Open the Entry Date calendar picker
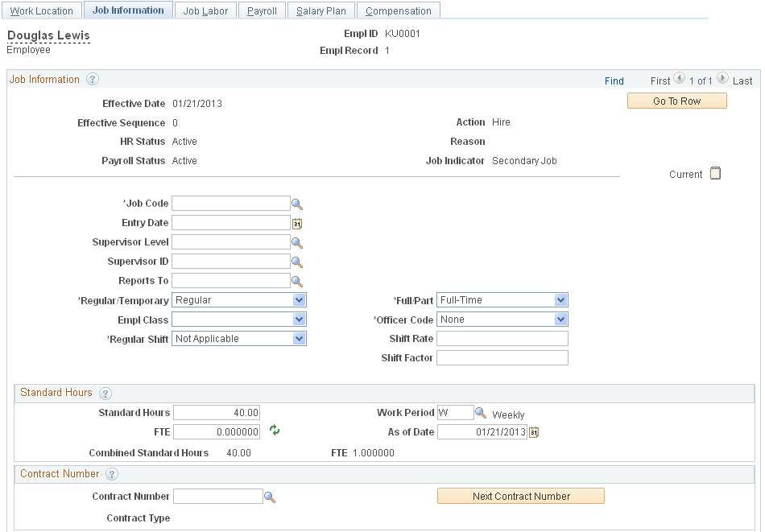Screen dimensions: 765x532 click(x=297, y=224)
